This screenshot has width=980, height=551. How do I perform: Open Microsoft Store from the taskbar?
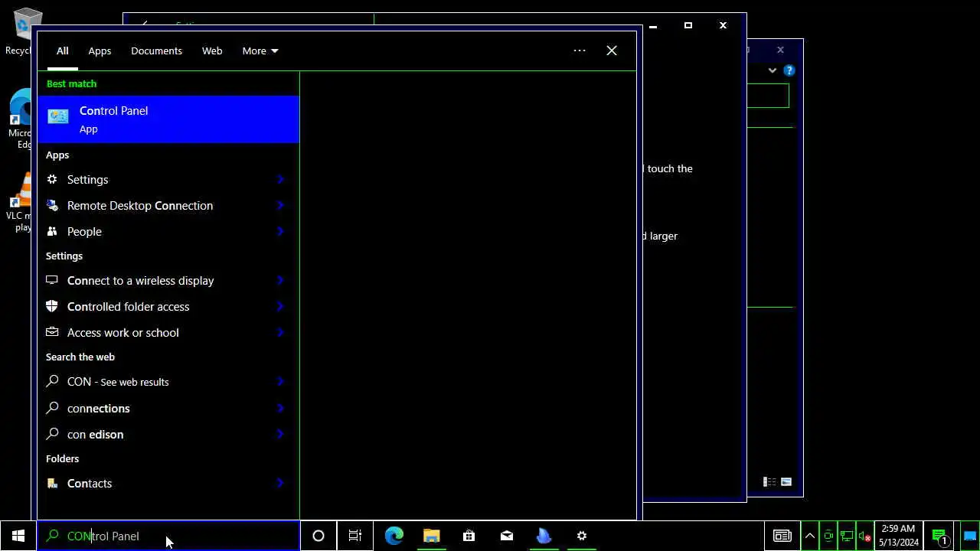tap(469, 536)
